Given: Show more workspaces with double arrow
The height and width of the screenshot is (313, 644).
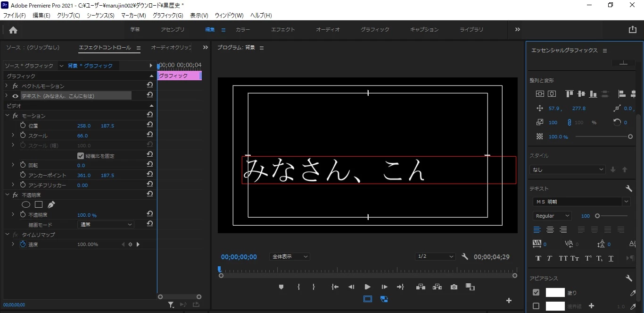Looking at the screenshot, I should click(x=518, y=29).
